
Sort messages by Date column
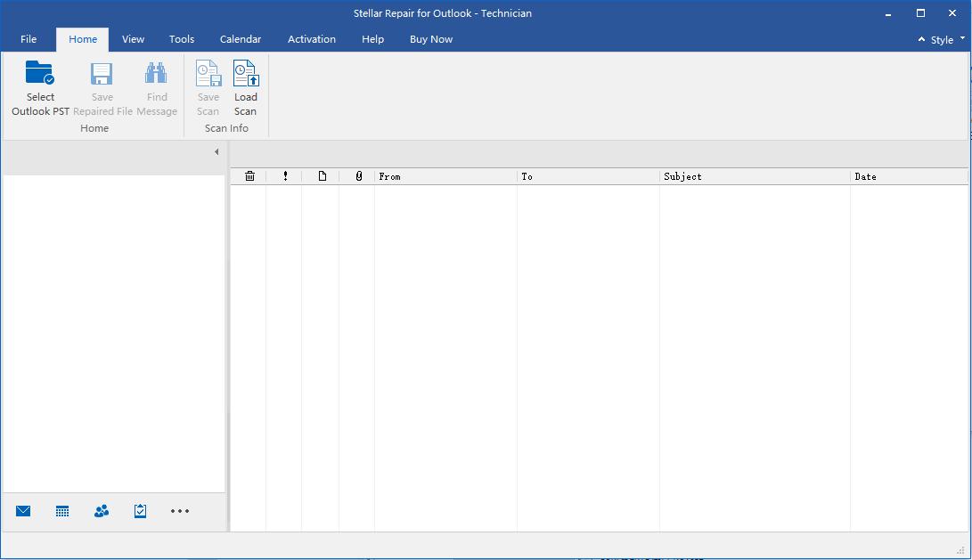tap(909, 176)
